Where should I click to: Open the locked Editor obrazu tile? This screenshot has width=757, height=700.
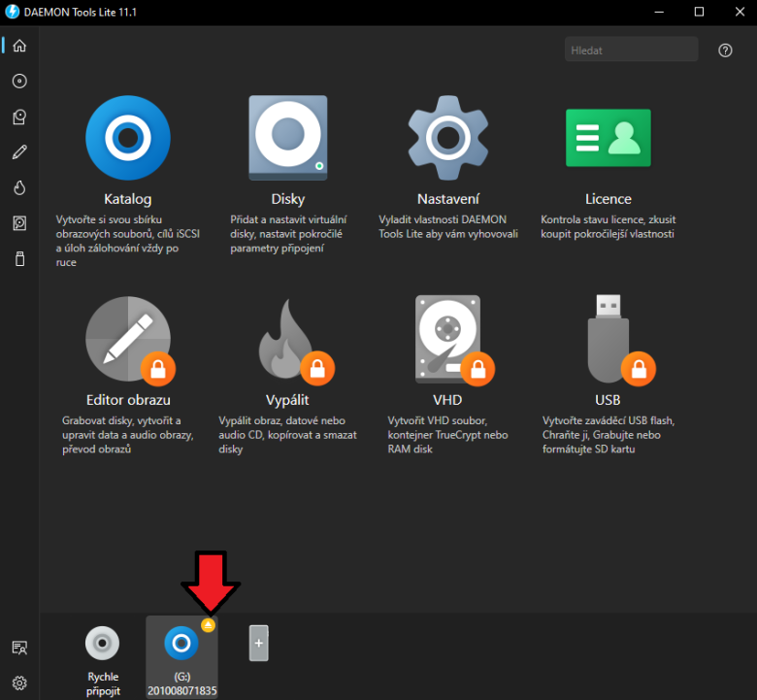point(127,340)
